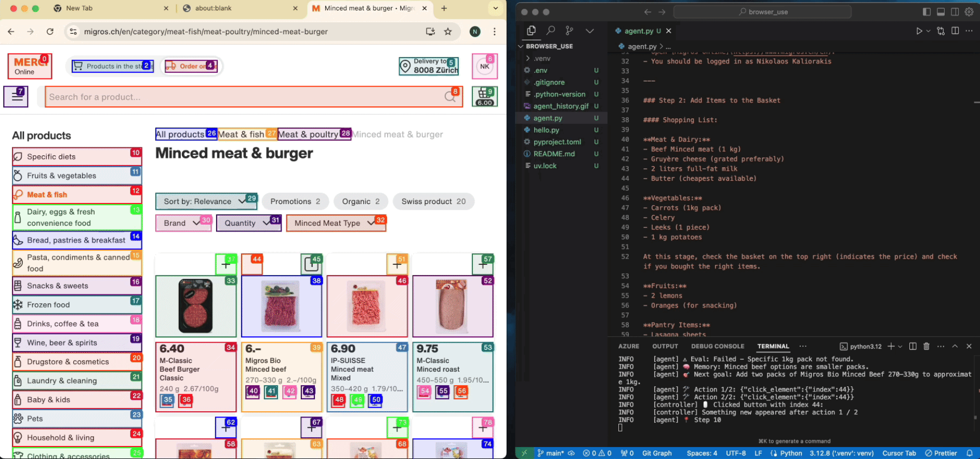The height and width of the screenshot is (459, 980).
Task: Open the Migros hamburger menu
Action: point(16,97)
